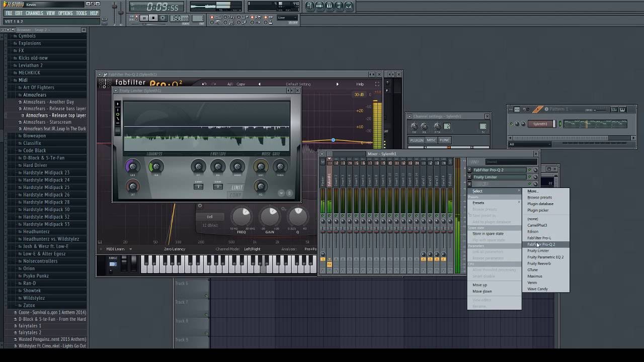Viewport: 644px width, 362px height.
Task: Toggle the third mixer effect slot enable light
Action: (529, 184)
